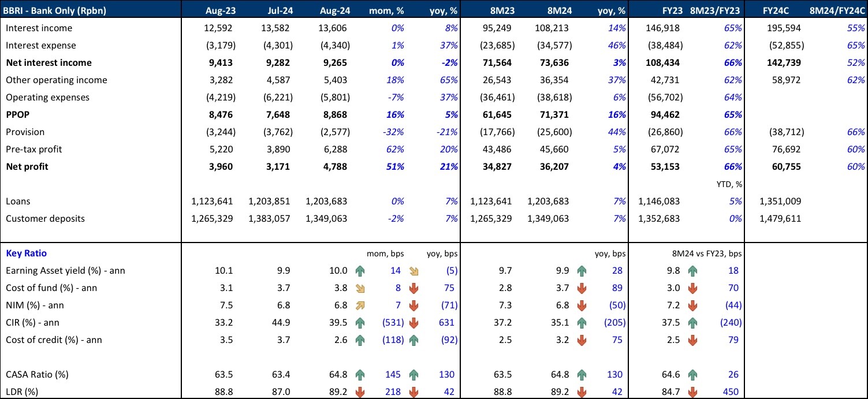The image size is (868, 399).
Task: Click the 'Jul-24' column header
Action: click(x=280, y=10)
